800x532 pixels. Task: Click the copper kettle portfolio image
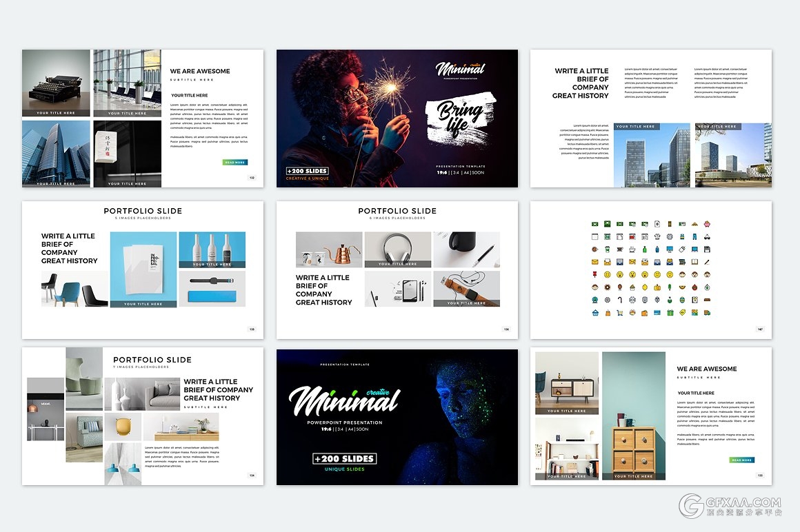tap(328, 249)
